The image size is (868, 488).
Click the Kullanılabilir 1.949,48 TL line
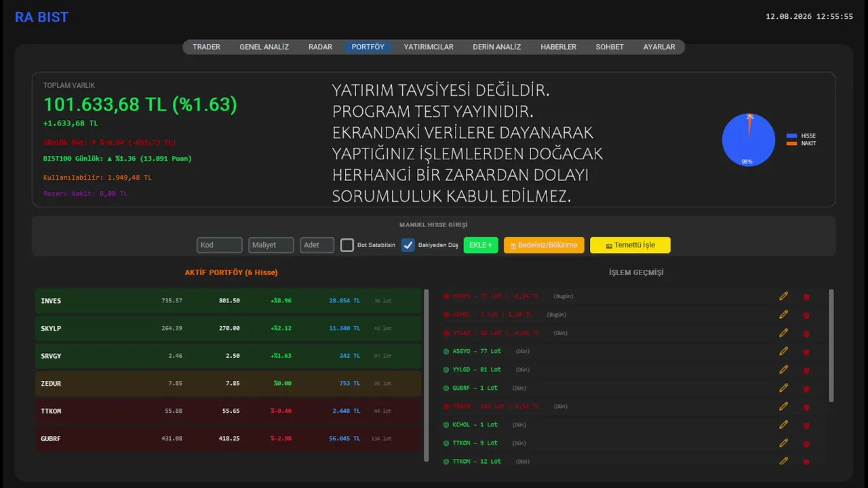click(x=98, y=178)
